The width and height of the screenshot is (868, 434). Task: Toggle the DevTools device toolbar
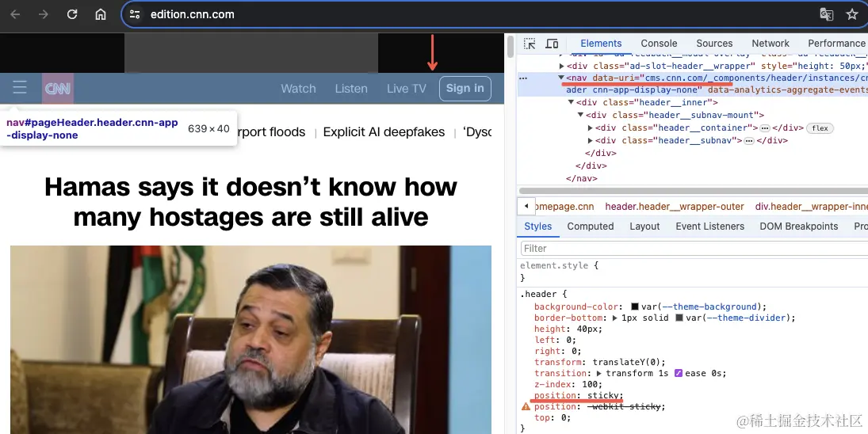click(552, 44)
